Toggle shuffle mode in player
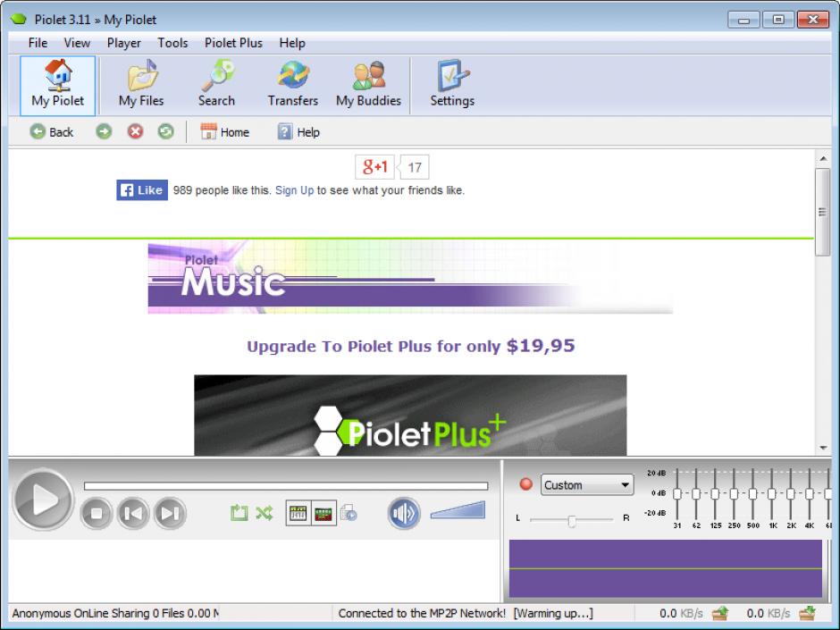The width and height of the screenshot is (840, 630). tap(265, 513)
